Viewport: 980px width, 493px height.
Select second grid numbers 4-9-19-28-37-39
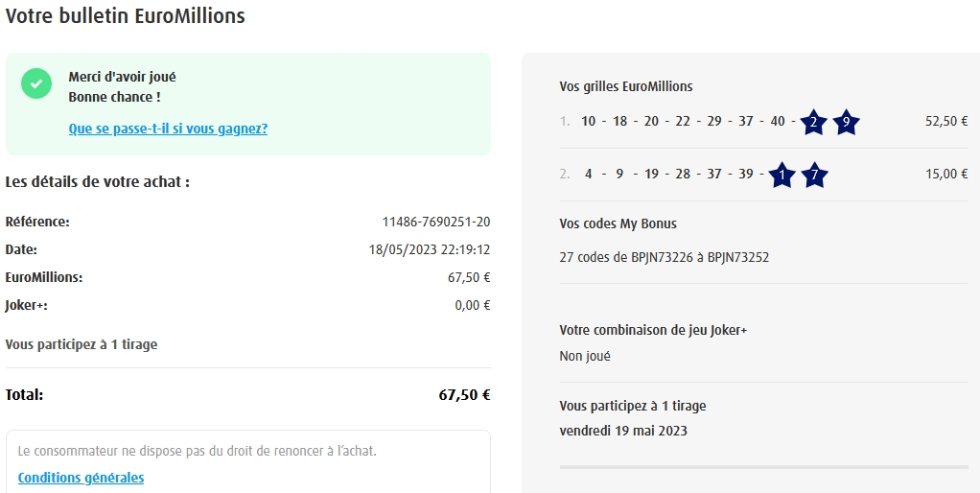point(667,175)
